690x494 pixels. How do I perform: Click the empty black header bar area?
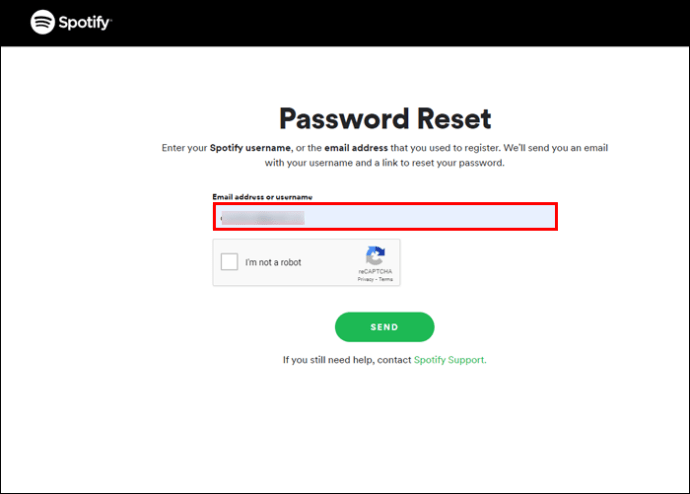(x=396, y=23)
